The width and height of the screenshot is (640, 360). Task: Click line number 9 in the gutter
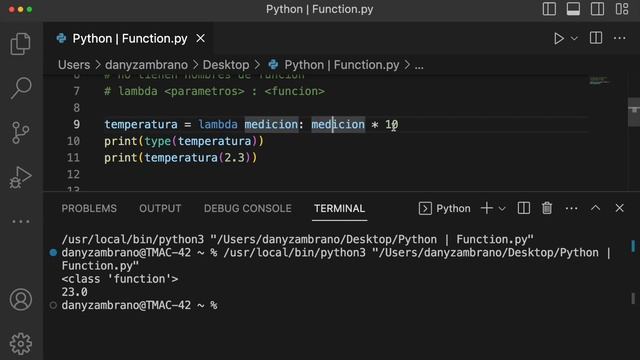[x=76, y=124]
